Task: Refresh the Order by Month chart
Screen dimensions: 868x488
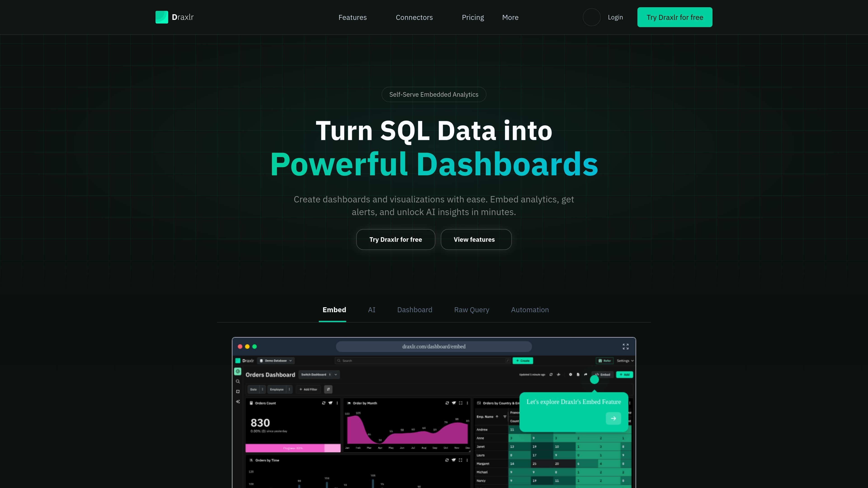Action: coord(447,403)
